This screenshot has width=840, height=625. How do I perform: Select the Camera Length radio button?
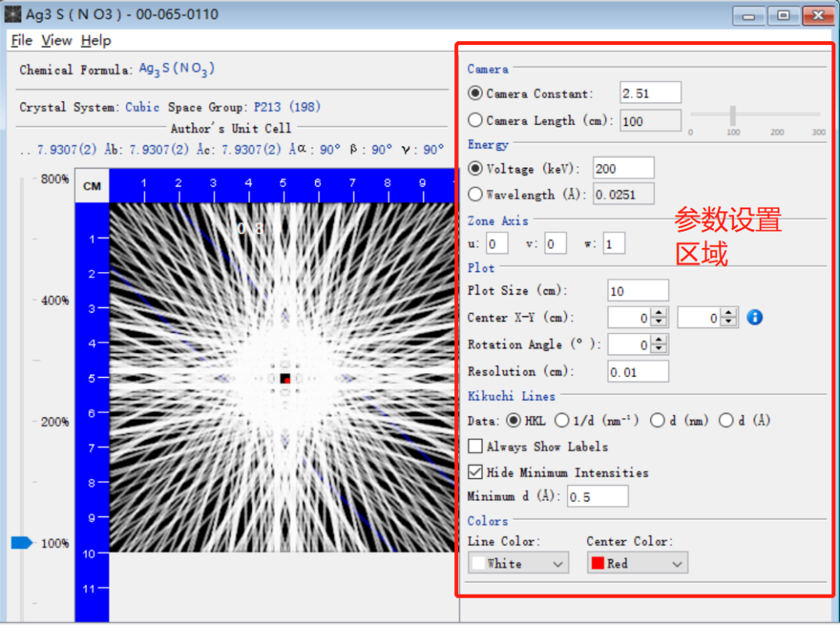click(x=475, y=120)
